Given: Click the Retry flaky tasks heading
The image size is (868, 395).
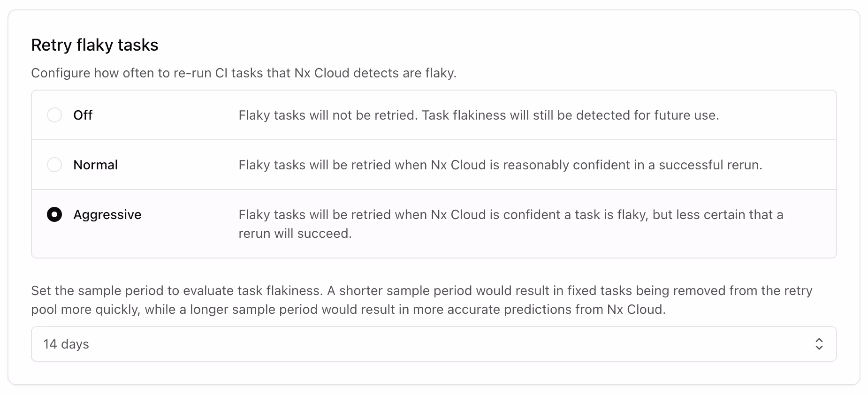Looking at the screenshot, I should [x=94, y=45].
